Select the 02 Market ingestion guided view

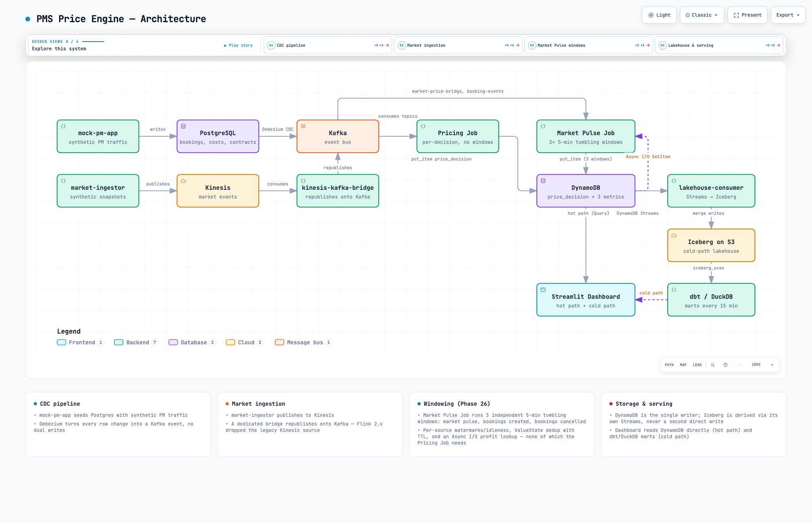coord(458,45)
